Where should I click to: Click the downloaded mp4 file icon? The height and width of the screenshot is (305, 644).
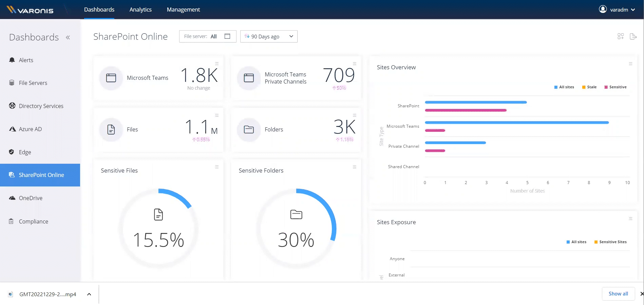coord(11,294)
